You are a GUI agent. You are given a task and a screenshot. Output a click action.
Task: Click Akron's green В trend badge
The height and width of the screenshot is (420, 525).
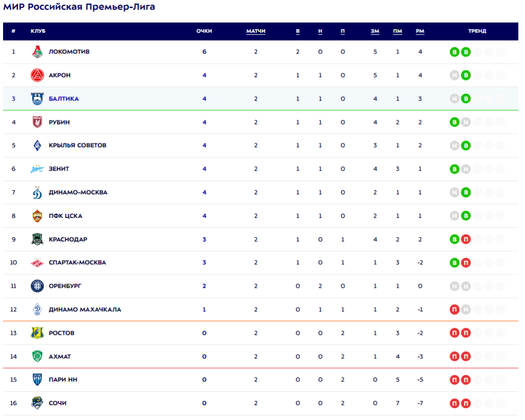point(466,75)
